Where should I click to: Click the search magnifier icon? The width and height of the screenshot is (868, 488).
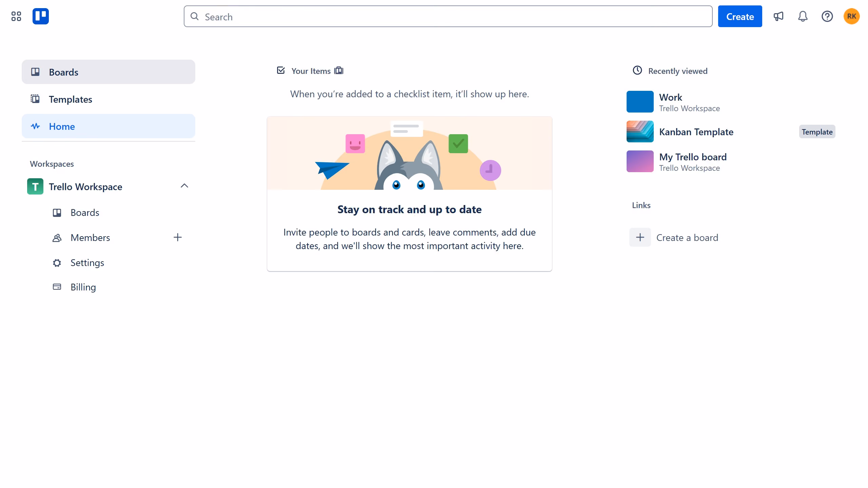point(194,16)
